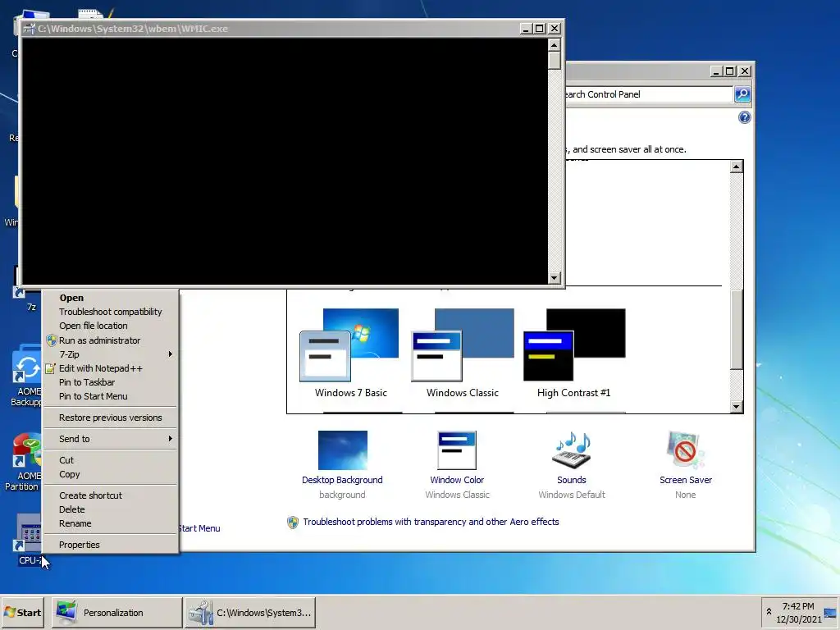
Task: Open Screen Saver icon
Action: click(685, 450)
